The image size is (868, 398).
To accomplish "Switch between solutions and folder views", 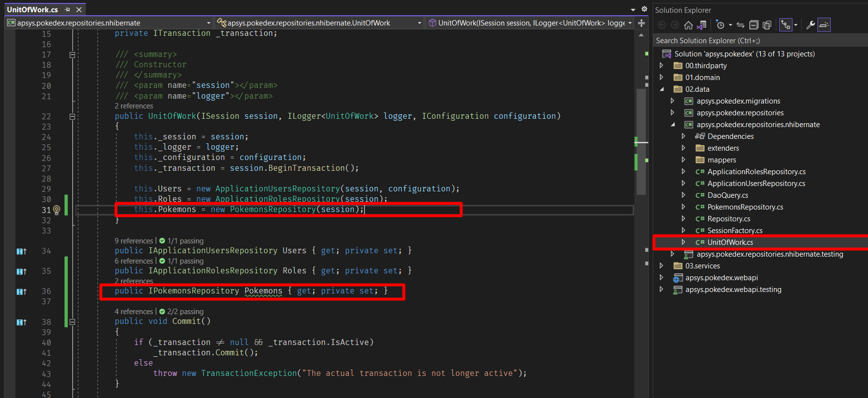I will click(x=702, y=25).
